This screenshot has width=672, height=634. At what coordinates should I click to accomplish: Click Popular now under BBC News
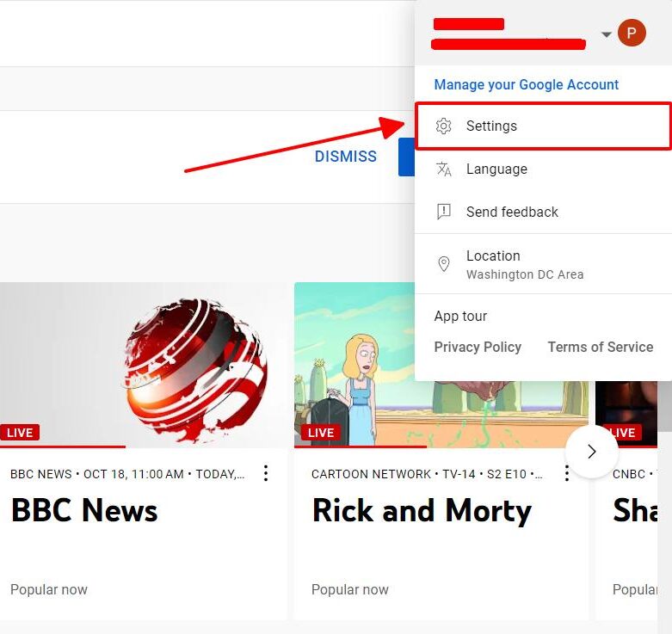(x=49, y=589)
